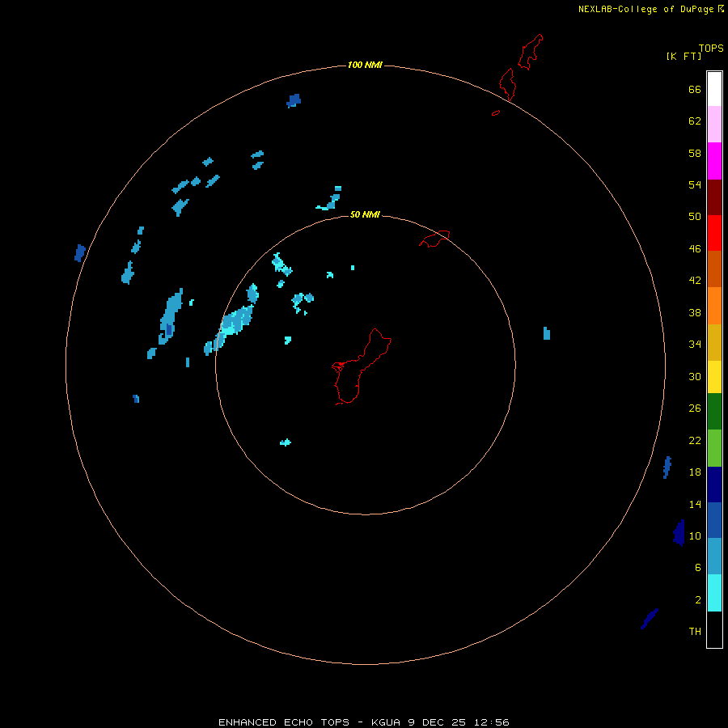This screenshot has width=728, height=728.
Task: Click the NEXLAB-College of DuPage label
Action: pos(645,9)
